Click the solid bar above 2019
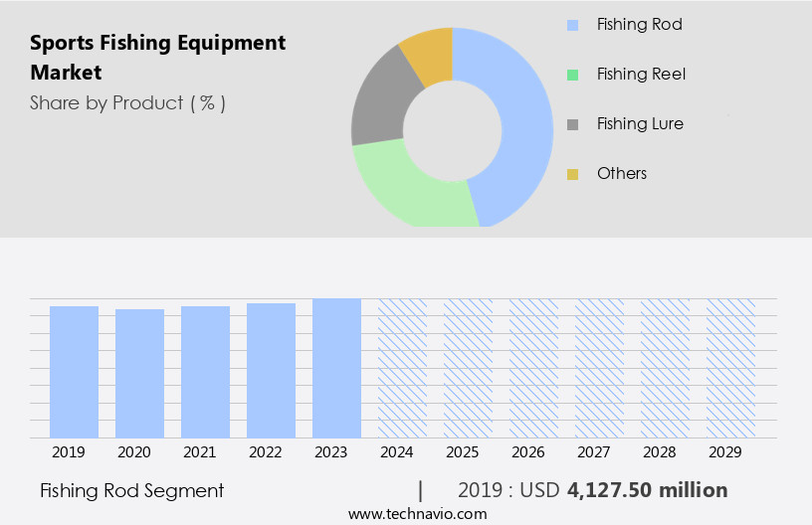812x525 pixels. tap(74, 371)
